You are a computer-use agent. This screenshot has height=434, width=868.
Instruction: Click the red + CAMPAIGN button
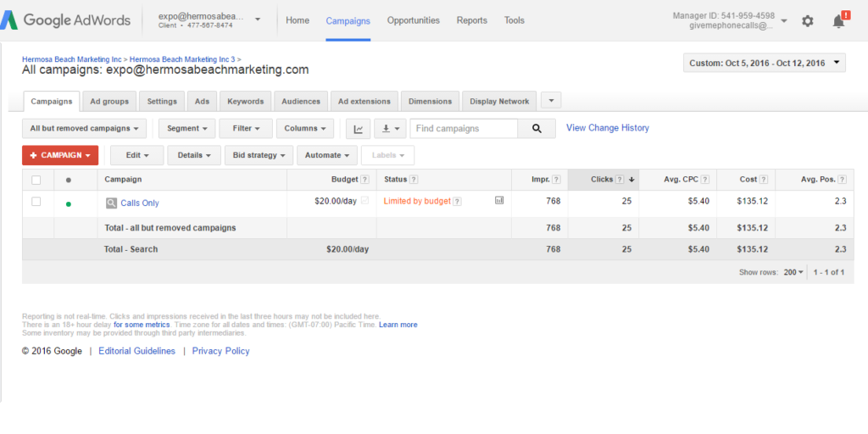pos(60,155)
